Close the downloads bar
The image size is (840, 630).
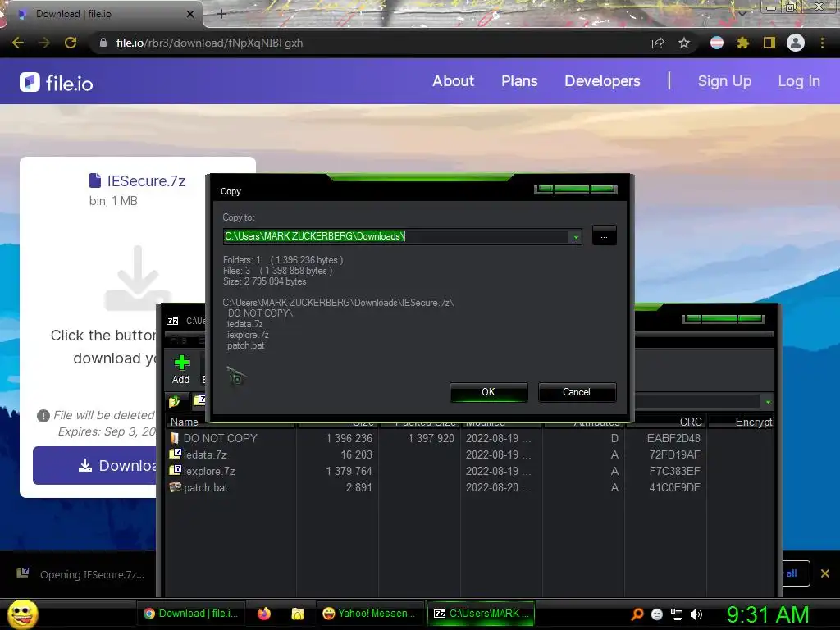[x=825, y=573]
